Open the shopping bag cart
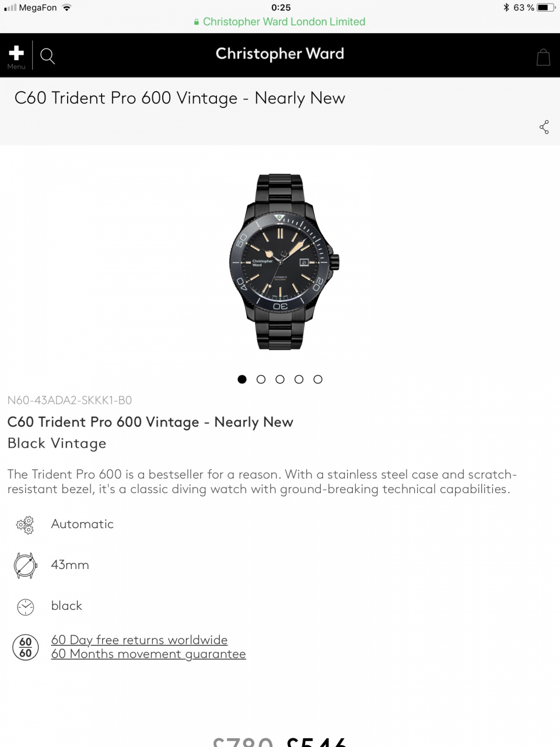The height and width of the screenshot is (747, 560). pos(543,57)
